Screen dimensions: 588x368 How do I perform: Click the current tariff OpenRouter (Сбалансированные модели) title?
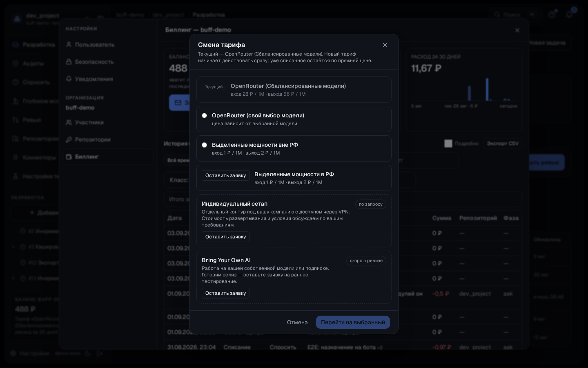288,86
